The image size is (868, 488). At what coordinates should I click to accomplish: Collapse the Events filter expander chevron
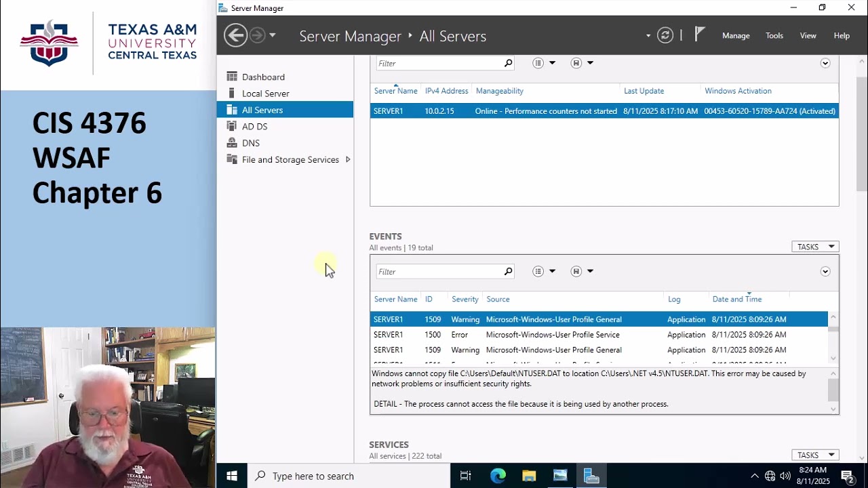pyautogui.click(x=825, y=272)
